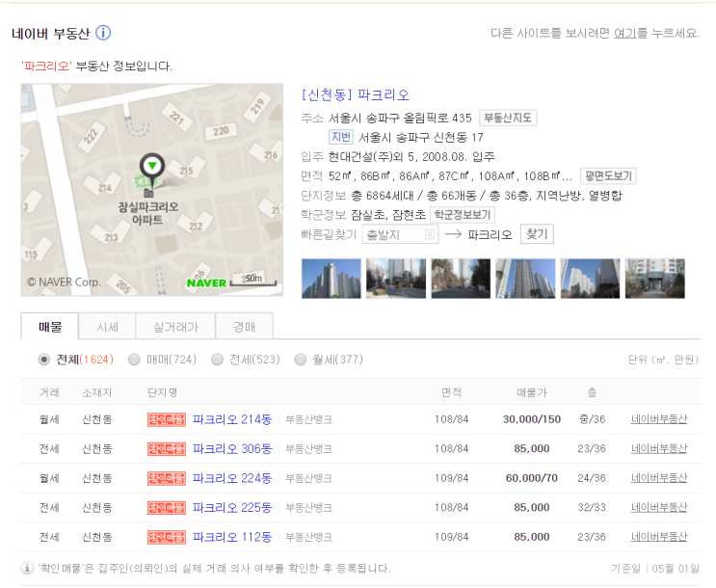
Task: Select the 30,000/150 price cell
Action: [x=532, y=419]
